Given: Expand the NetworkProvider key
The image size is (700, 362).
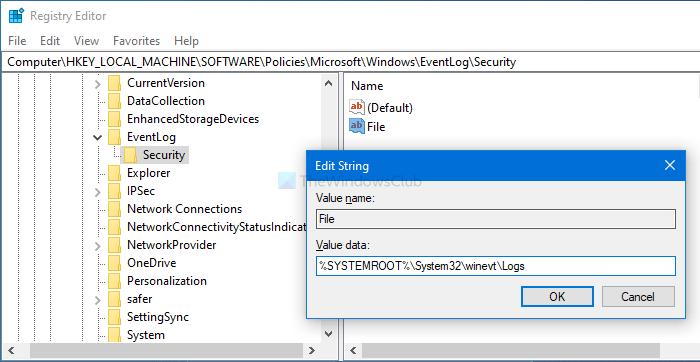Looking at the screenshot, I should click(x=98, y=245).
